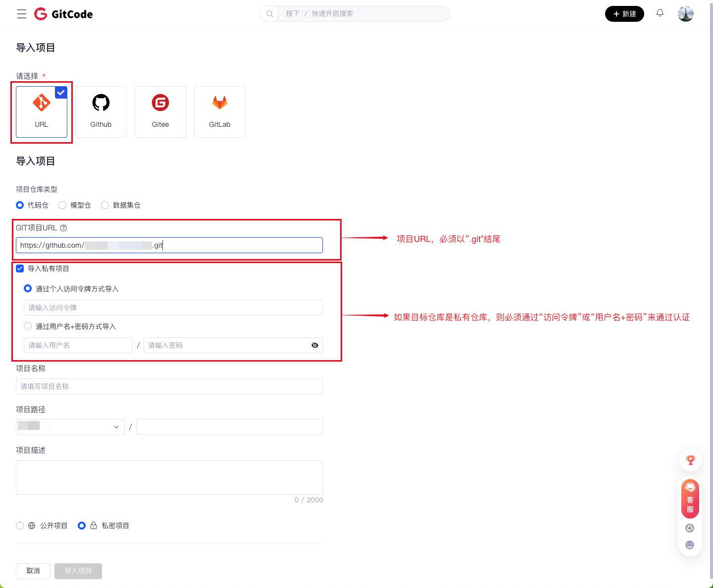This screenshot has height=588, width=713.
Task: Select Github as import source
Action: pos(101,112)
